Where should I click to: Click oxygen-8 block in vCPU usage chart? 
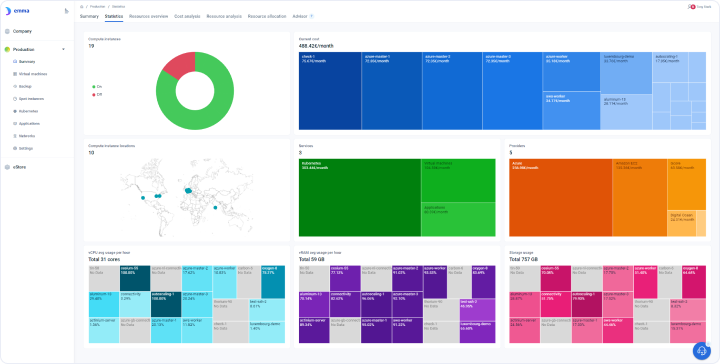[273, 282]
